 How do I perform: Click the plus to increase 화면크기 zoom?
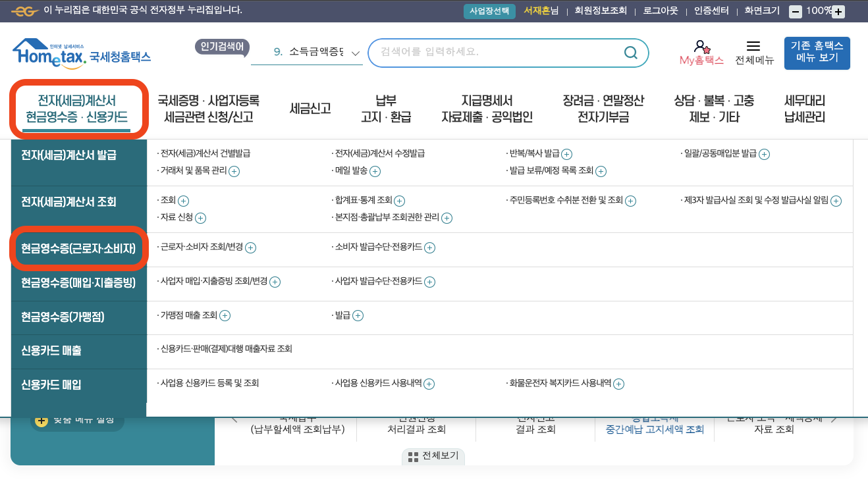pos(838,11)
